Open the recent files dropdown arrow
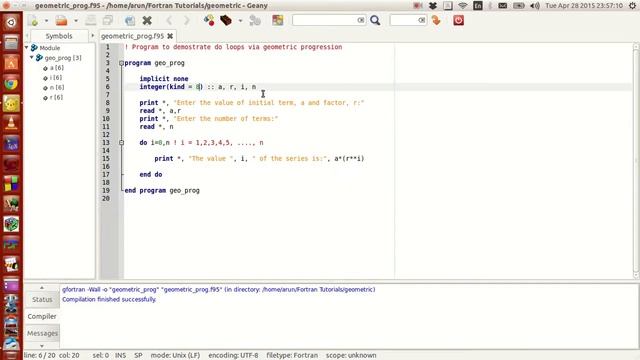 [76, 20]
